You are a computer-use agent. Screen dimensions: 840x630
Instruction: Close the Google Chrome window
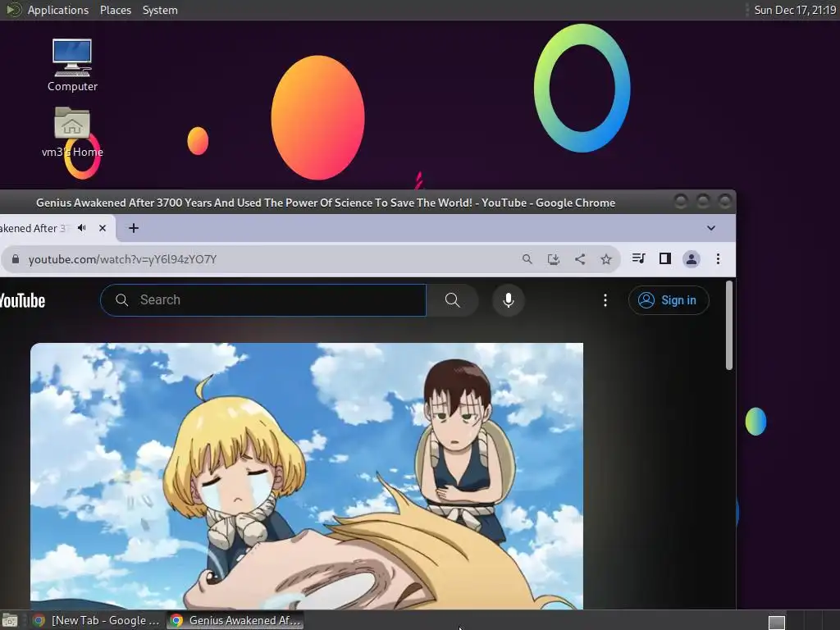click(x=724, y=202)
